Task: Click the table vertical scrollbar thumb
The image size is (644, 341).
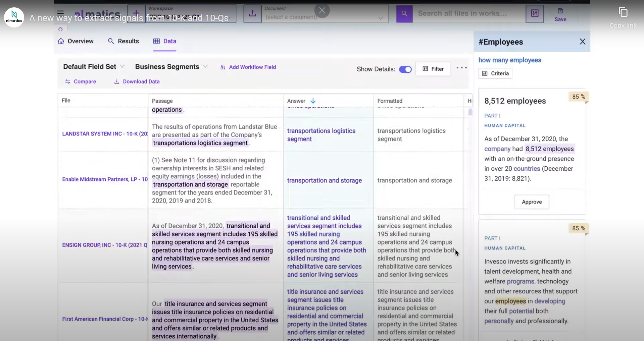Action: [x=470, y=112]
